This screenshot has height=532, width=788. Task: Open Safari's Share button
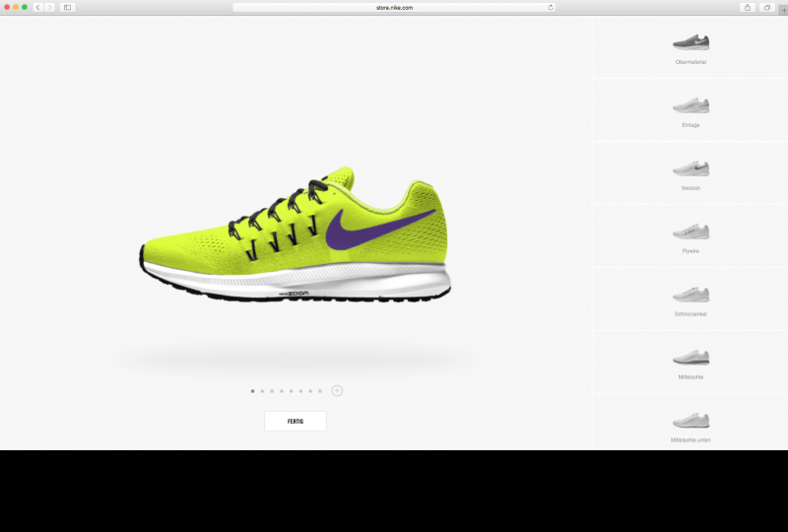pos(748,7)
